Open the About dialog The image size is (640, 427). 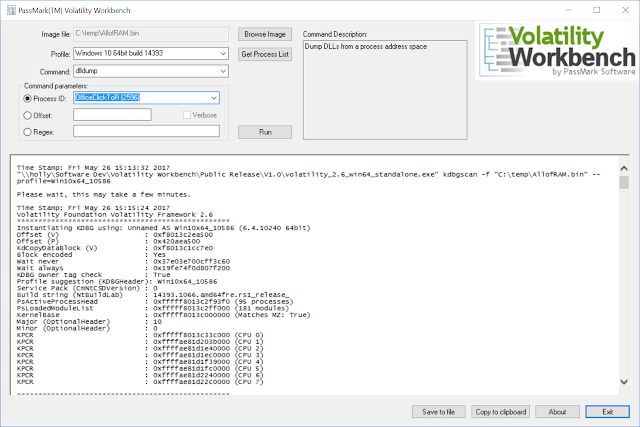coord(557,412)
